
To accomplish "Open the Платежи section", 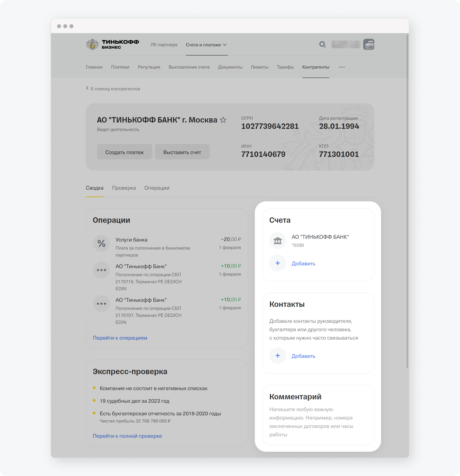I will [120, 67].
